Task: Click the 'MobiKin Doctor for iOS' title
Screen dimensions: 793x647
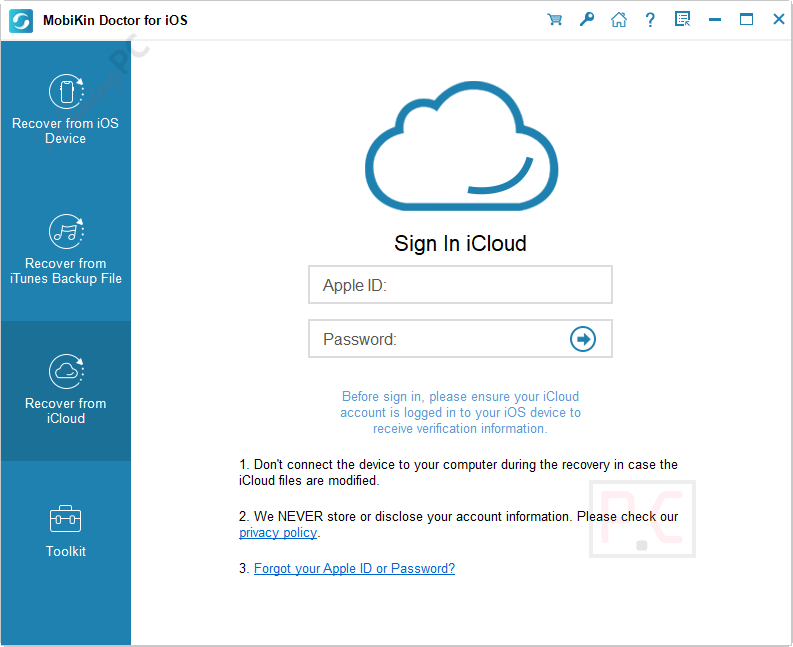Action: click(x=115, y=20)
